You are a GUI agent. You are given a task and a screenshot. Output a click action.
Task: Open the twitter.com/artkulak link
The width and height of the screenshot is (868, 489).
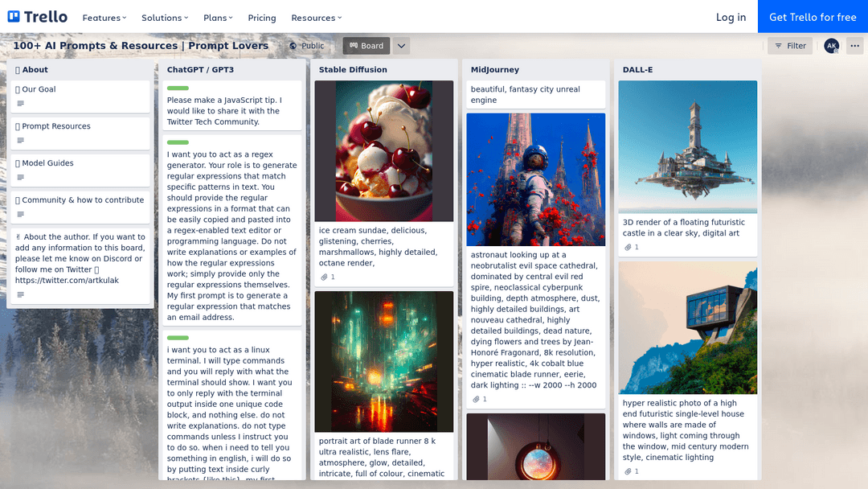coord(67,280)
